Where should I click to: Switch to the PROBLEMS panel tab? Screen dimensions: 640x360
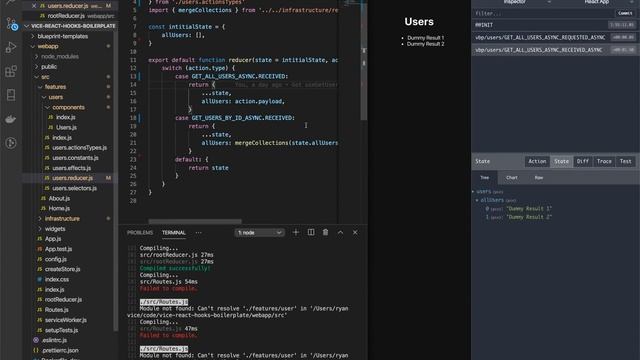(140, 233)
